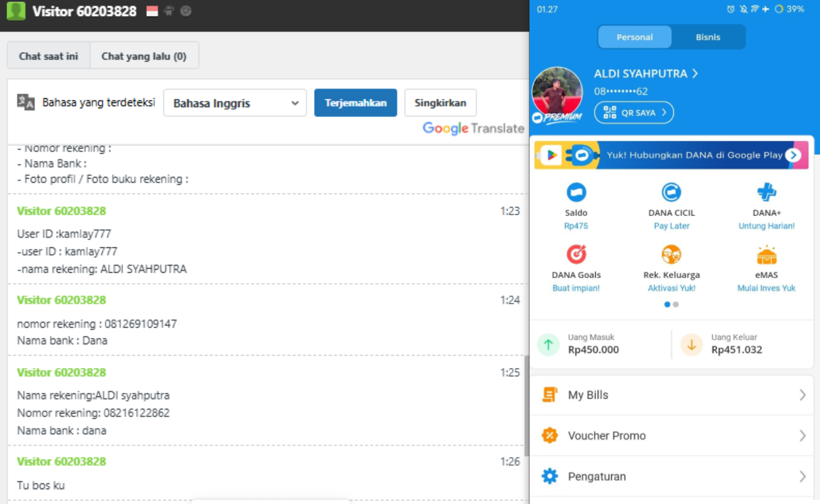Tap Aktivasi Yuk! under Rek. Keluarga
820x504 pixels.
tap(672, 288)
